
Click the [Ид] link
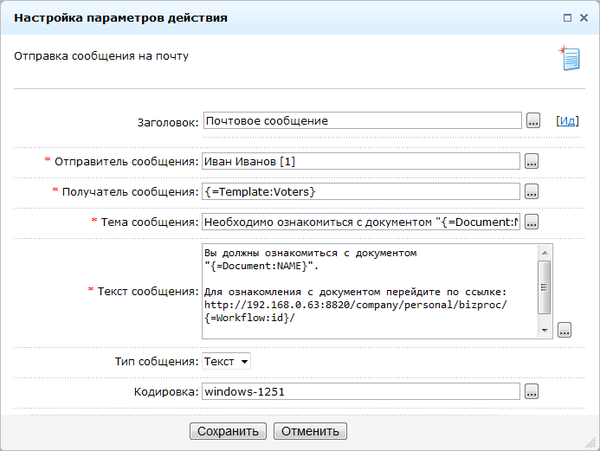[x=567, y=121]
